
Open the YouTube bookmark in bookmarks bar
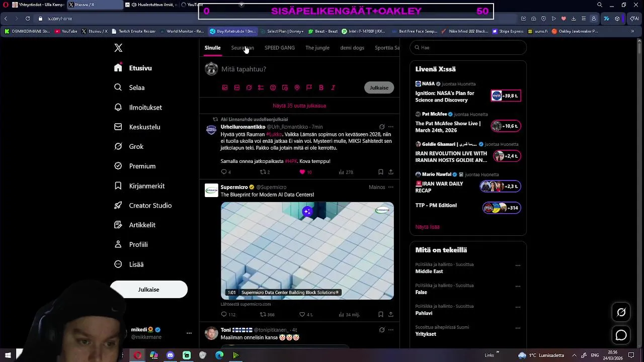pyautogui.click(x=66, y=31)
